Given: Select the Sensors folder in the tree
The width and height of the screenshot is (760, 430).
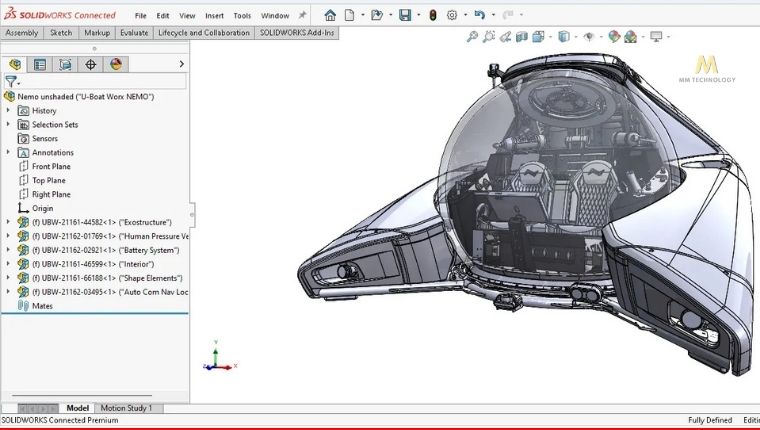Looking at the screenshot, I should pyautogui.click(x=45, y=139).
